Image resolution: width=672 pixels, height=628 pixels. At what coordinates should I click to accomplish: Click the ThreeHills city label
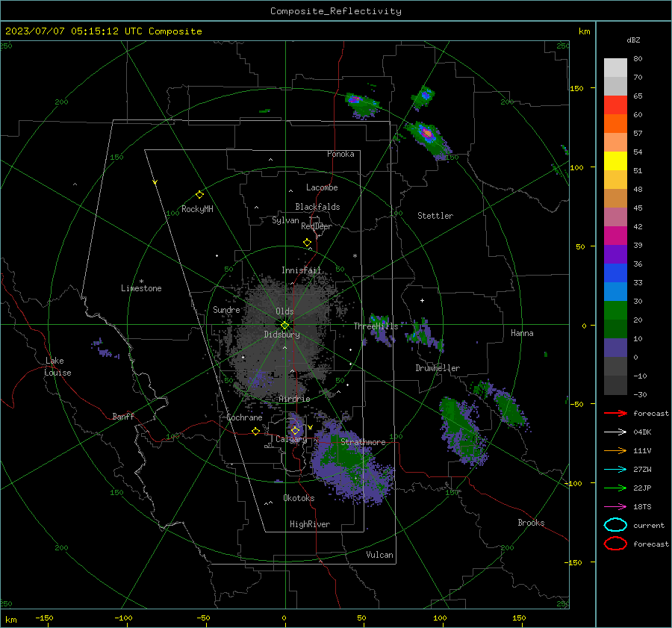[376, 326]
